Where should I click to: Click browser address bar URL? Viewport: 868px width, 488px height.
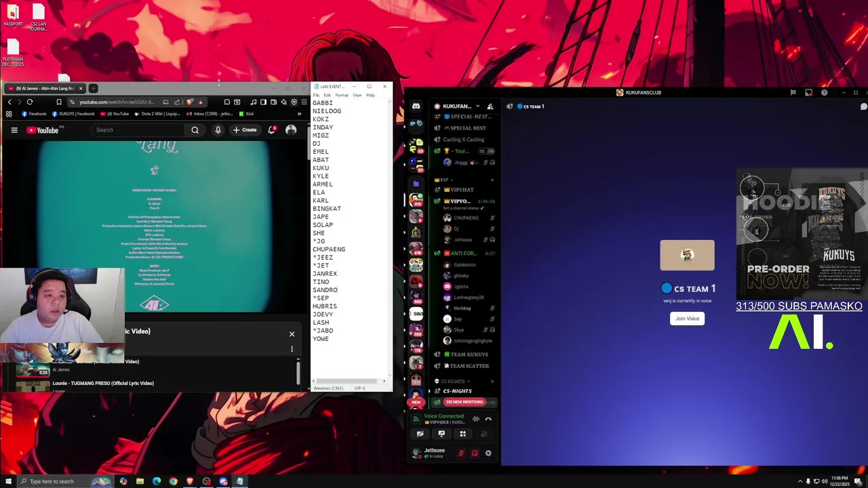pyautogui.click(x=116, y=102)
